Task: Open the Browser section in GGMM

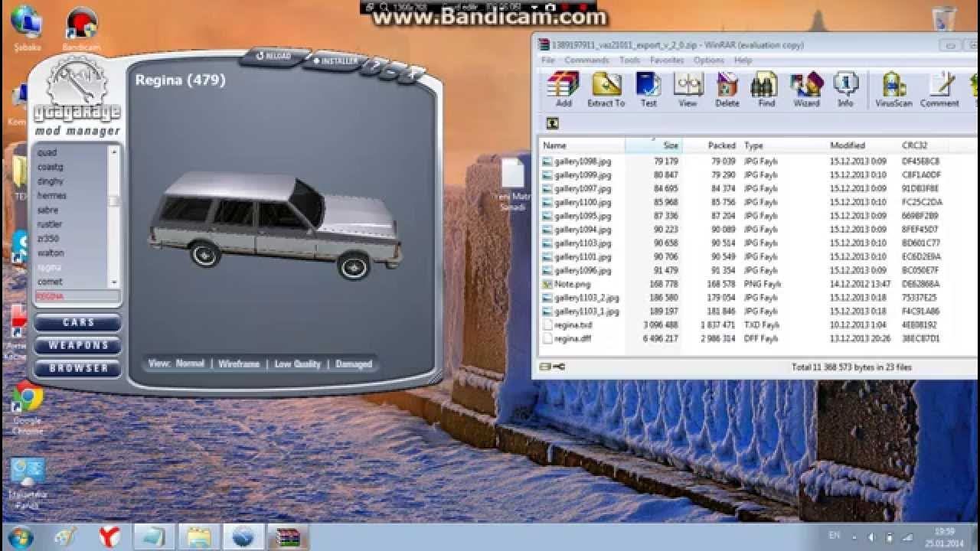Action: click(77, 369)
